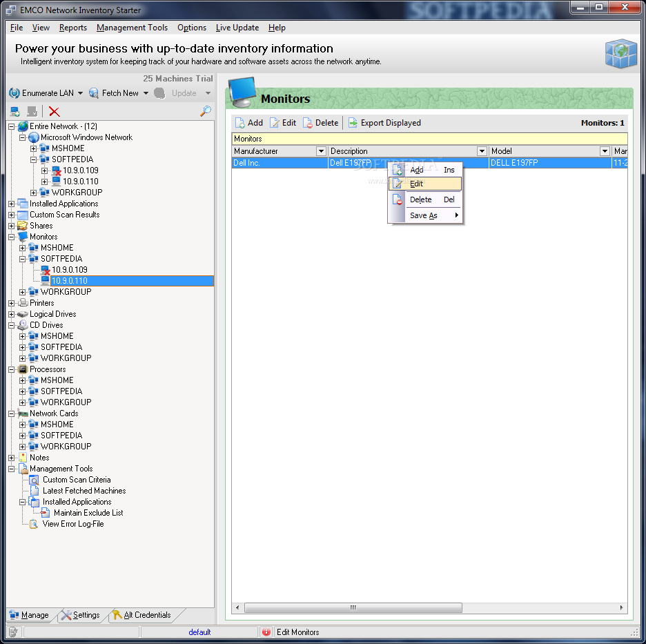
Task: Click the Delete icon in context menu
Action: pyautogui.click(x=398, y=199)
